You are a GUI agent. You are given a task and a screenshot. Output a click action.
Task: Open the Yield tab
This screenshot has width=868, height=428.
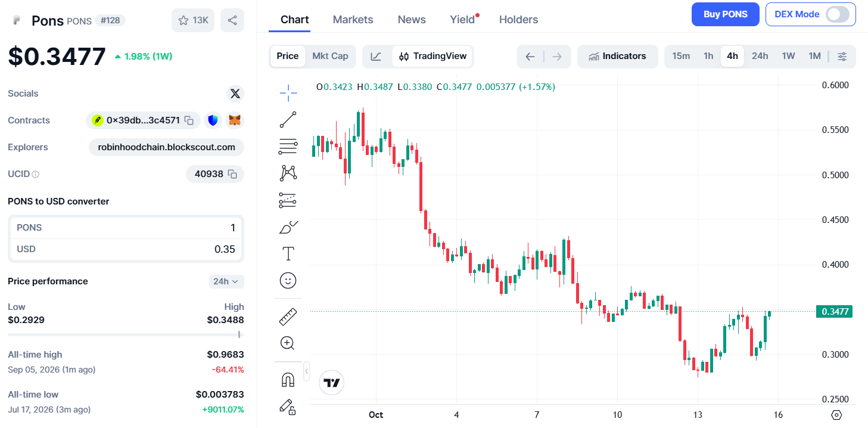tap(462, 20)
